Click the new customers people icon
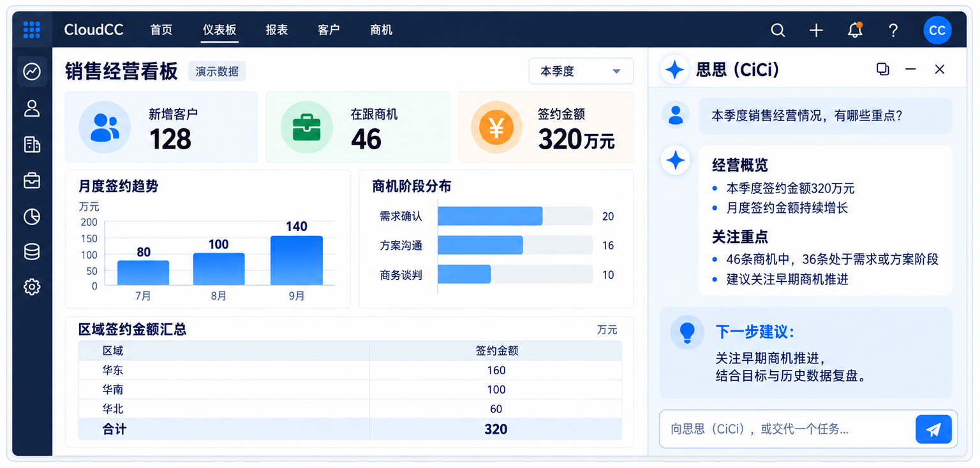This screenshot has height=468, width=980. pos(105,127)
